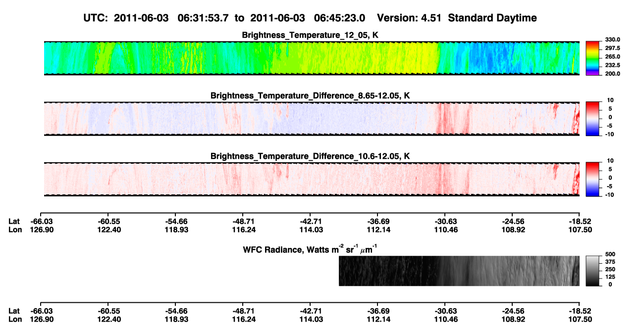Click the "Lat" label on the axis above WFC Radiance
This screenshot has width=644, height=330.
tap(14, 221)
